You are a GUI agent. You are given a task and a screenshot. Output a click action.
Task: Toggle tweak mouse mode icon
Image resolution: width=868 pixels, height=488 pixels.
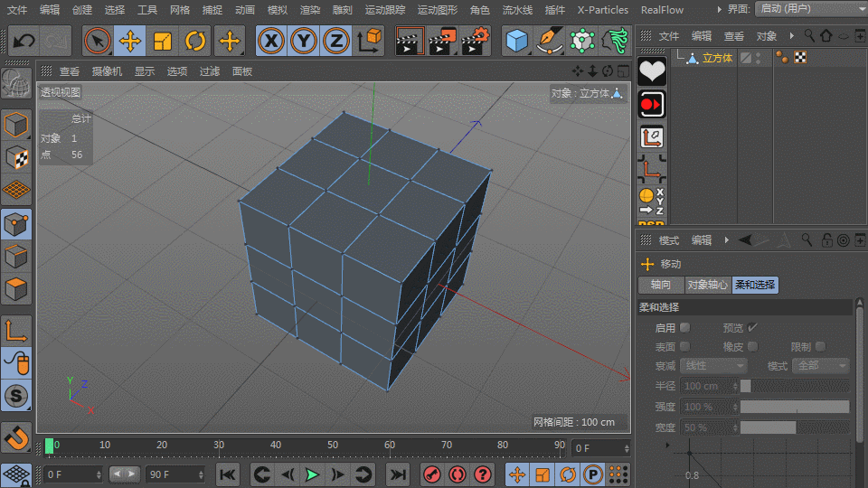click(16, 363)
